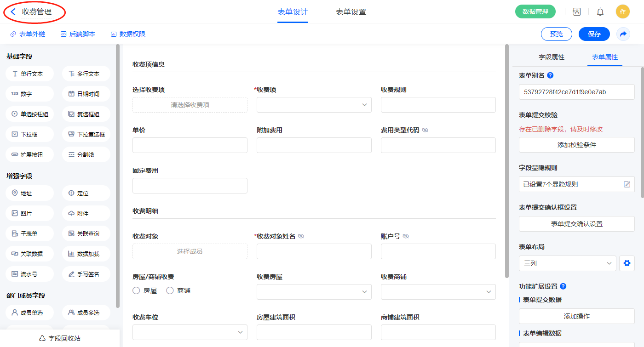Image resolution: width=644 pixels, height=347 pixels.
Task: Add 多行文本 field
Action: [x=86, y=74]
